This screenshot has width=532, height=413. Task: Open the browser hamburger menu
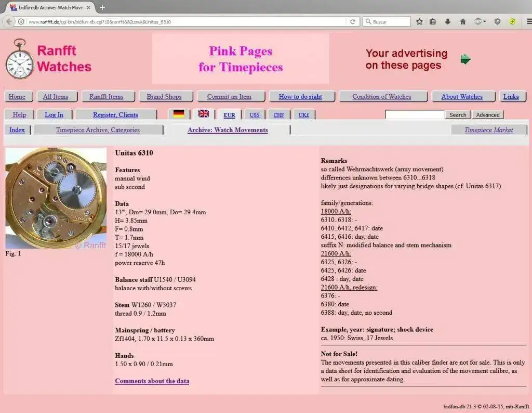[529, 22]
